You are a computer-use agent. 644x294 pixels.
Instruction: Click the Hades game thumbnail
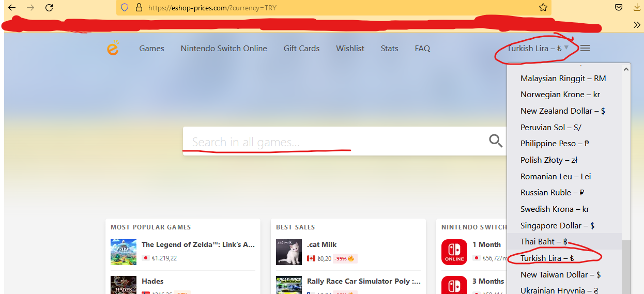(124, 285)
